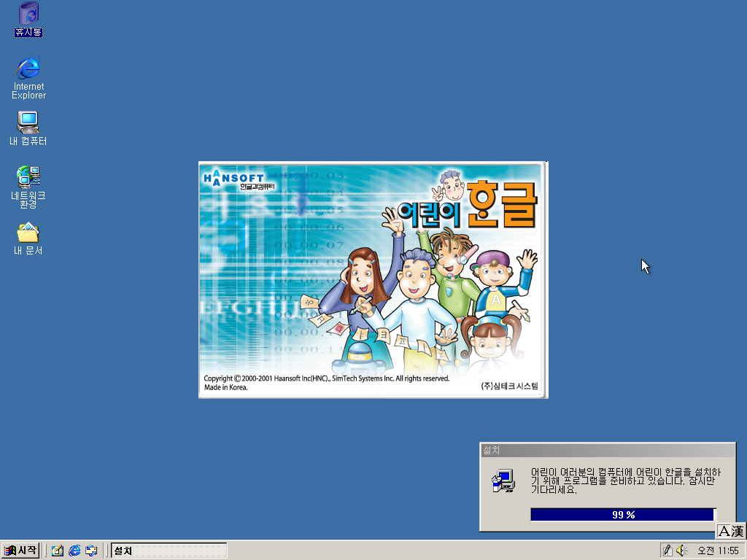Click the clock showing 오전 11:55
This screenshot has width=747, height=560.
(719, 551)
